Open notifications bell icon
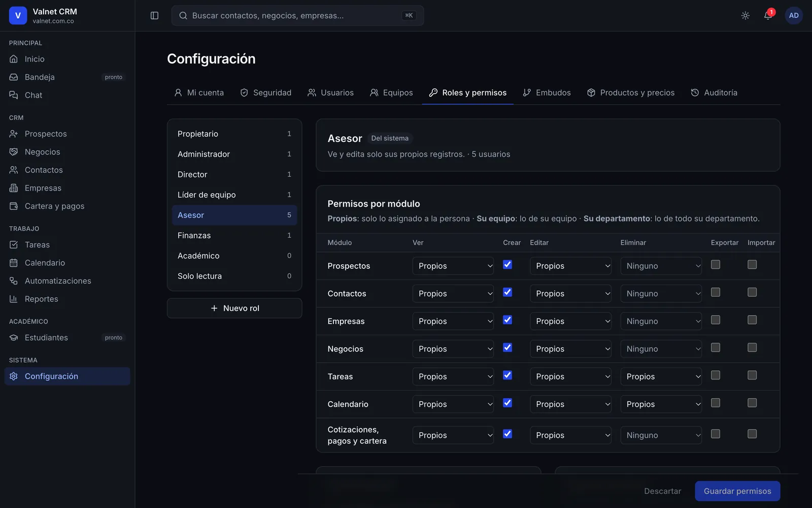 (768, 16)
